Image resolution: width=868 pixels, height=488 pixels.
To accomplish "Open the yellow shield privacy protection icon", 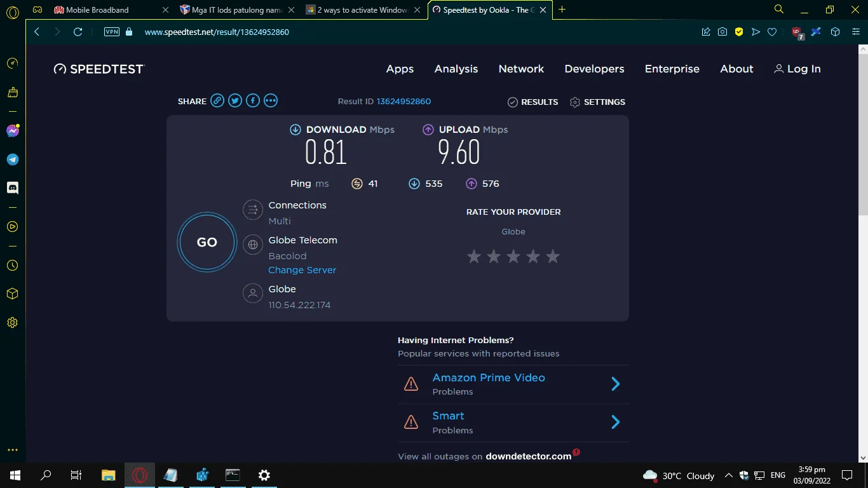I will [739, 32].
